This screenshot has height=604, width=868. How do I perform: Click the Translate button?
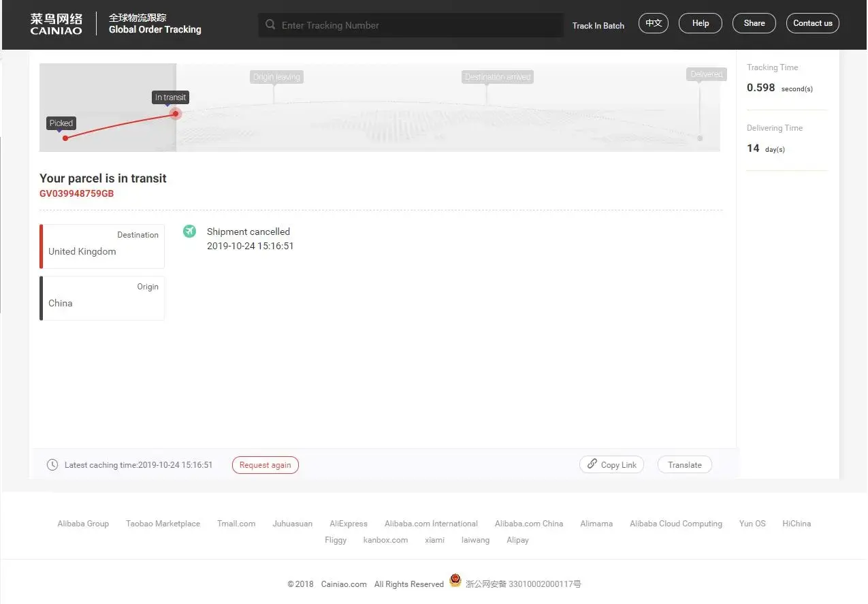[x=685, y=465]
